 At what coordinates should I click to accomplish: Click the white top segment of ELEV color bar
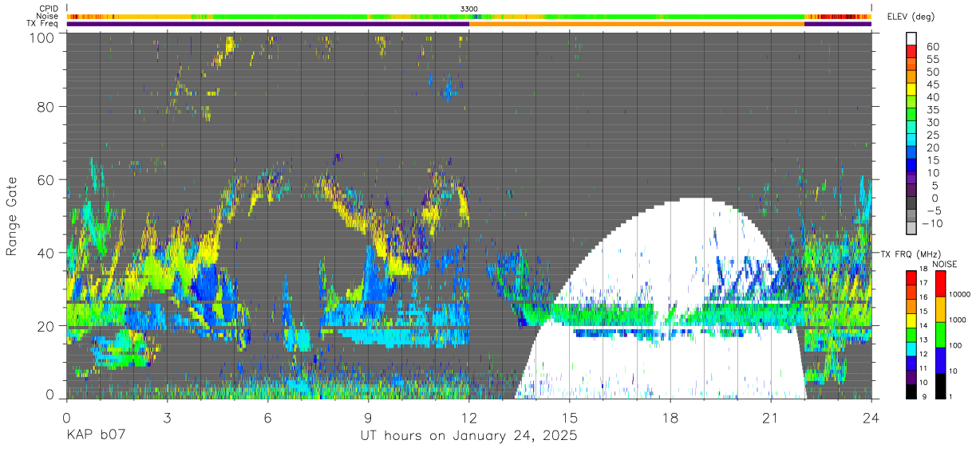tap(911, 40)
